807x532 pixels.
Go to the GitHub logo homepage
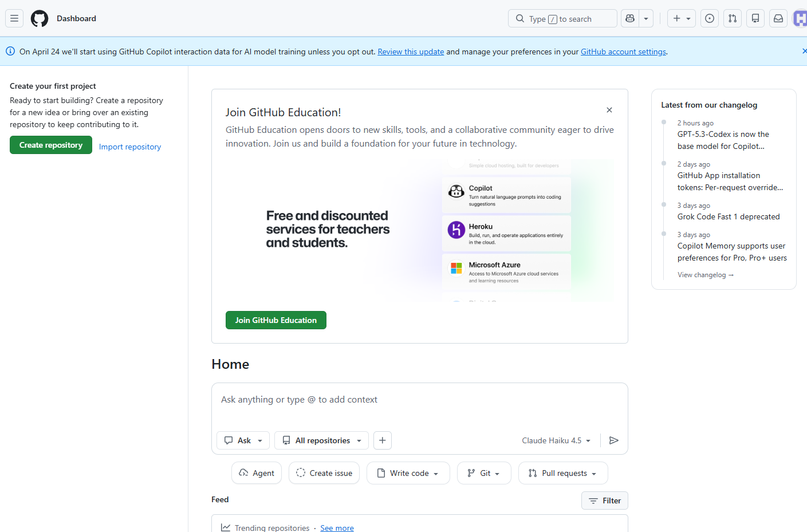[x=40, y=18]
